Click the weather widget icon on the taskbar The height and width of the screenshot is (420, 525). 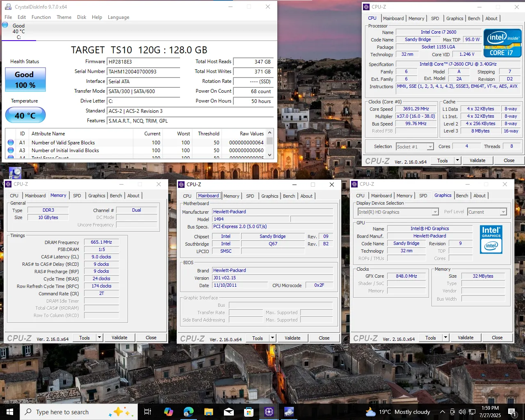(370, 412)
